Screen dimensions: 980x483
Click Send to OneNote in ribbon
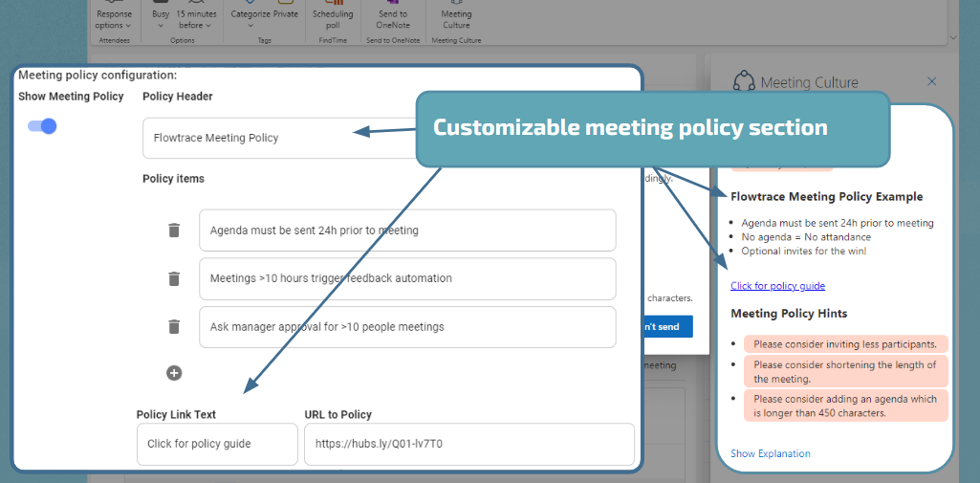tap(392, 14)
